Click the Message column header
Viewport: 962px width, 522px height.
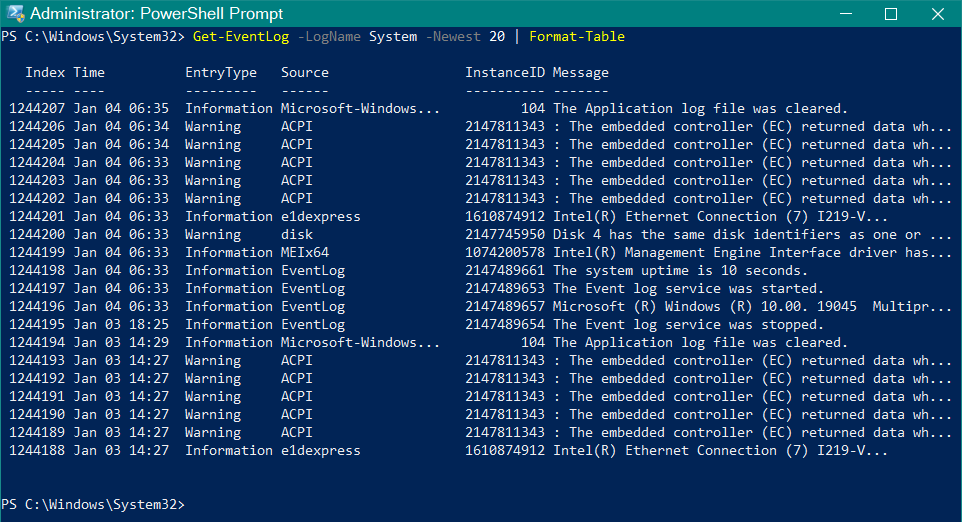(580, 73)
